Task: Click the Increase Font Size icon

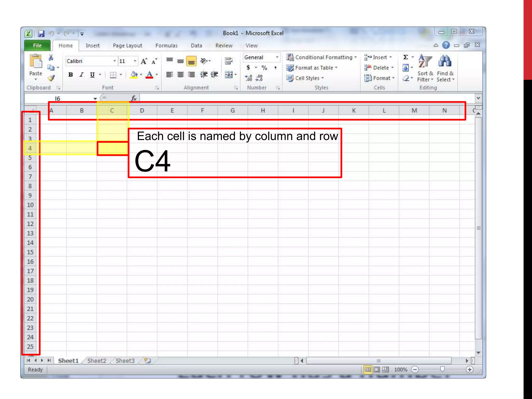Action: (x=144, y=61)
